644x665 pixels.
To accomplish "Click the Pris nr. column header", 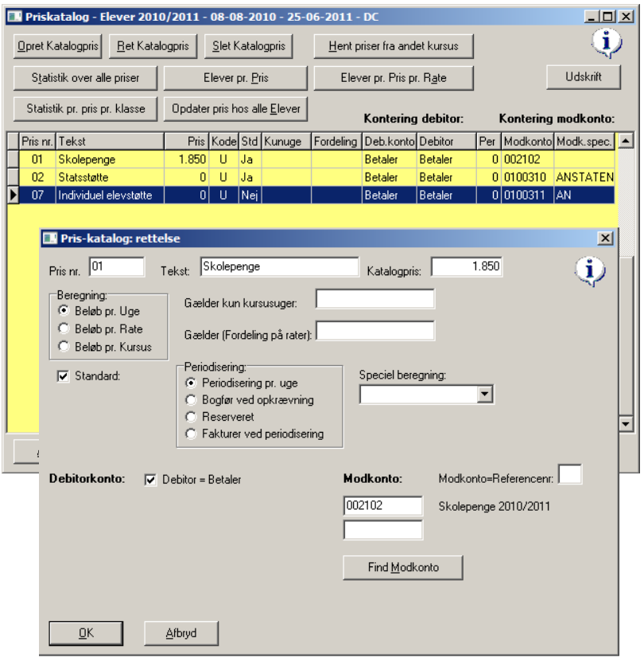I will pyautogui.click(x=37, y=142).
